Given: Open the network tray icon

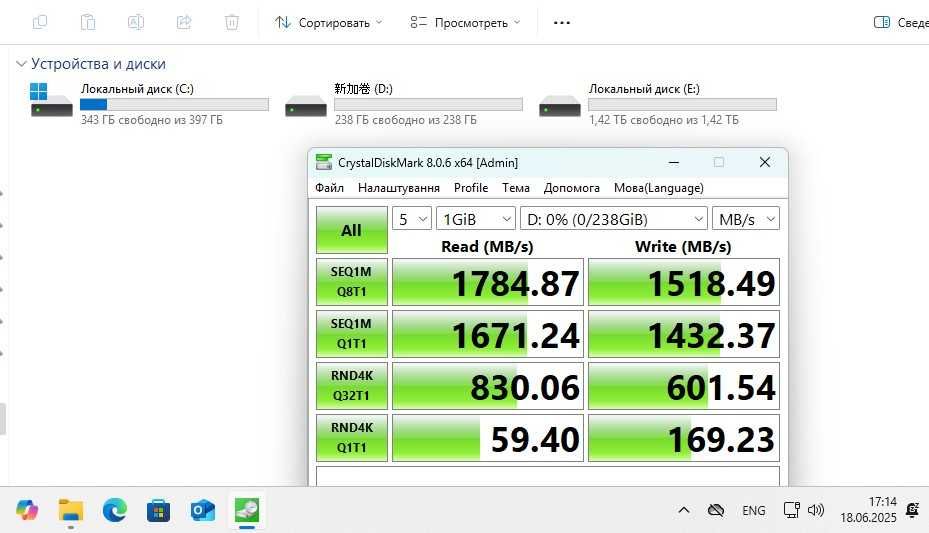Looking at the screenshot, I should [792, 510].
